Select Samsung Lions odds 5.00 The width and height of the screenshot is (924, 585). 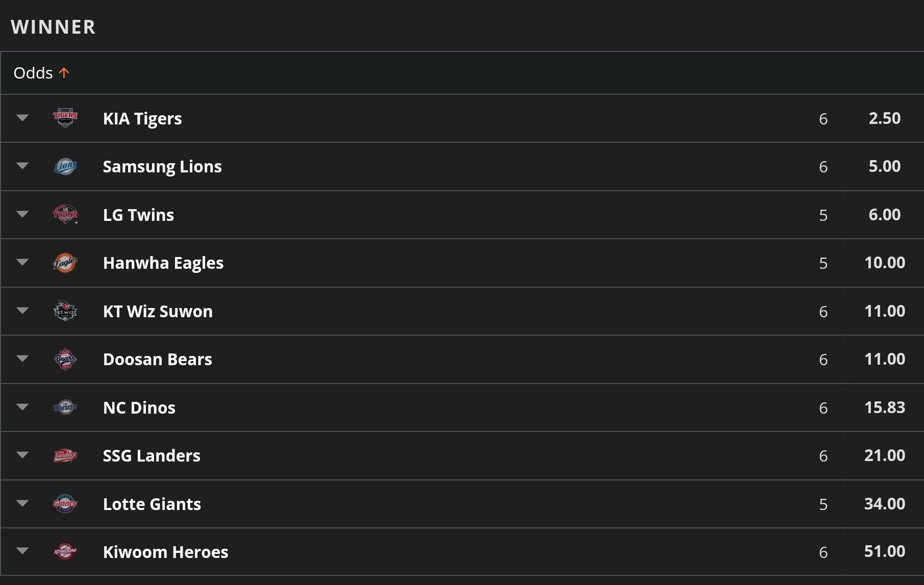point(884,166)
